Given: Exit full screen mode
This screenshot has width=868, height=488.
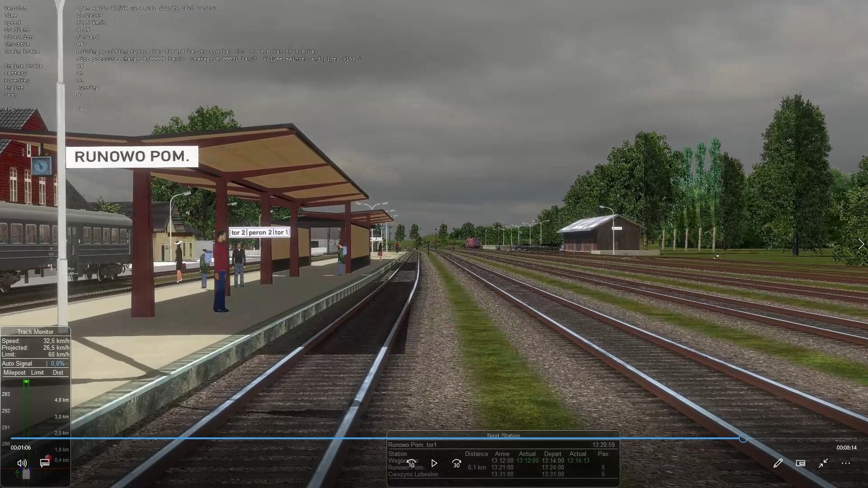Looking at the screenshot, I should click(x=823, y=463).
